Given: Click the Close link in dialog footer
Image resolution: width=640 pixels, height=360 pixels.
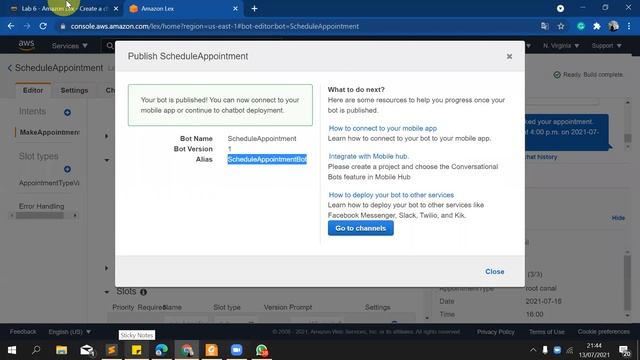Looking at the screenshot, I should [x=494, y=271].
